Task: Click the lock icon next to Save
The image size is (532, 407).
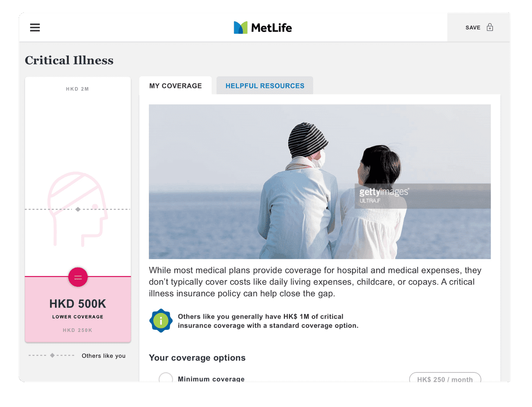Action: click(490, 28)
